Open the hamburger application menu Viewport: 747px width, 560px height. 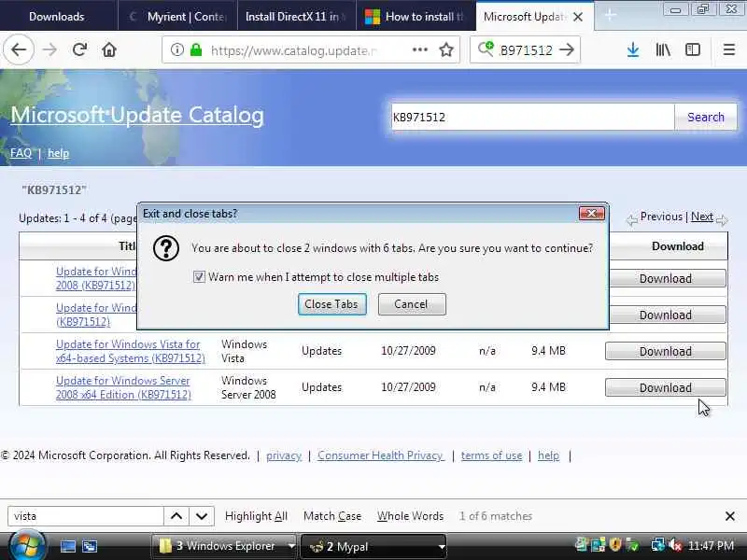point(729,49)
